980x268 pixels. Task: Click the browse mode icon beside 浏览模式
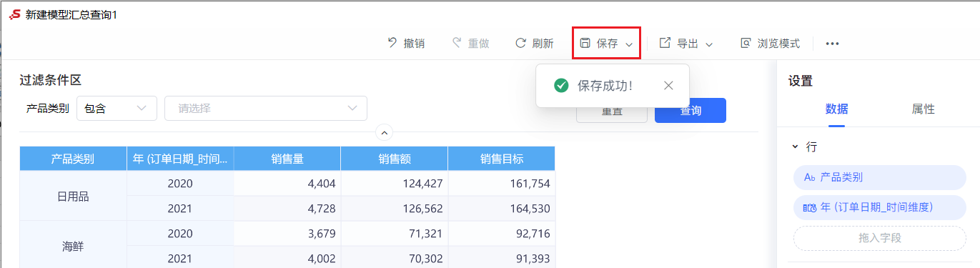[x=746, y=43]
